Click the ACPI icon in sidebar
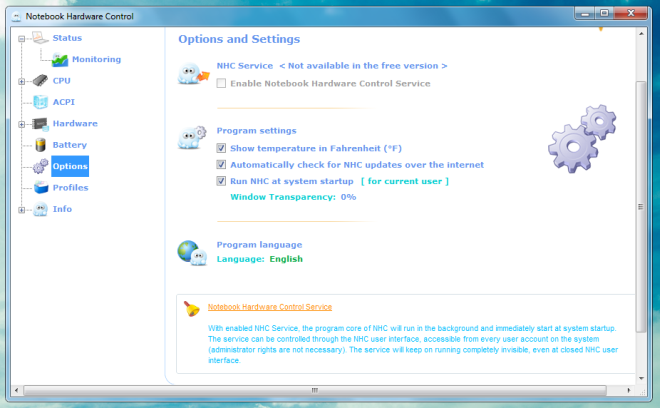The height and width of the screenshot is (408, 660). [x=40, y=102]
